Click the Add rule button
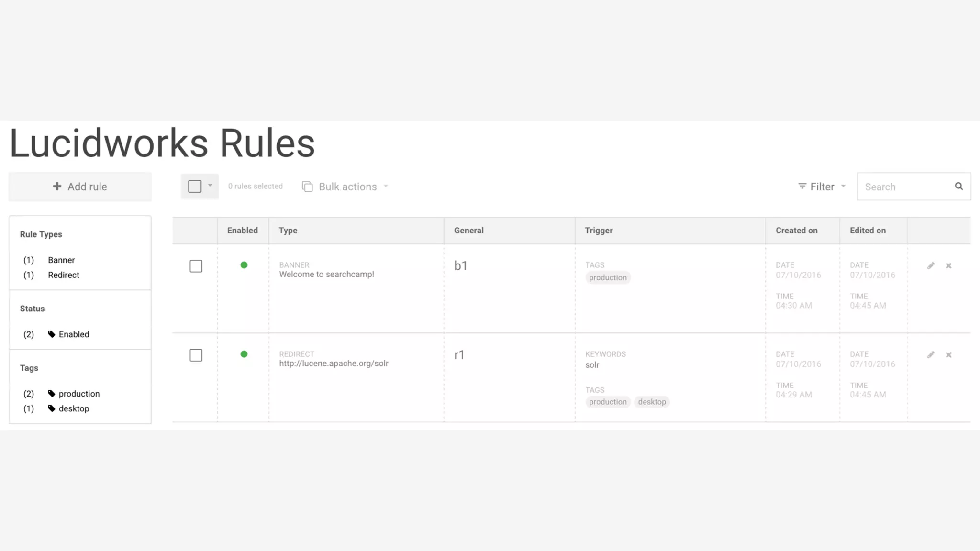This screenshot has width=980, height=551. [x=80, y=187]
